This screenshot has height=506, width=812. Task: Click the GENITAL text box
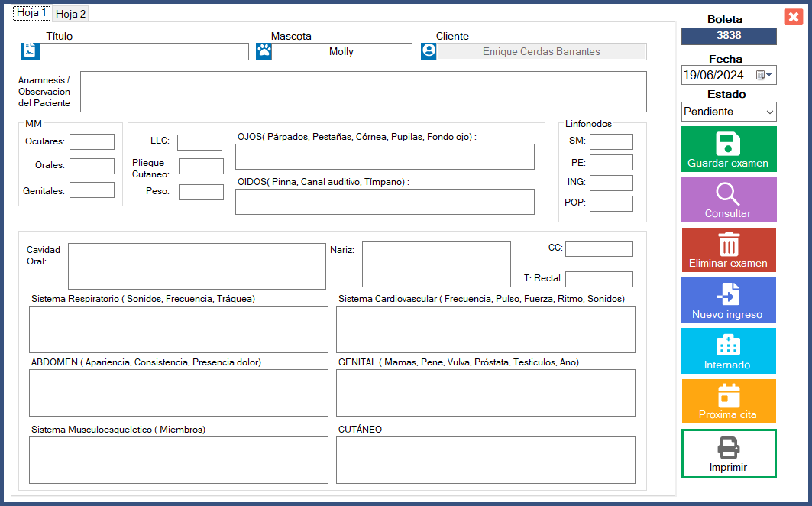(486, 393)
